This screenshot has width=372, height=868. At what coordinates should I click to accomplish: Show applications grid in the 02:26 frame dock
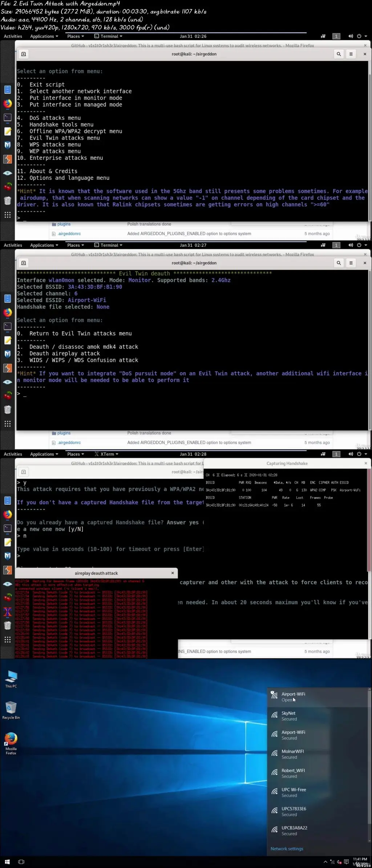pyautogui.click(x=8, y=215)
